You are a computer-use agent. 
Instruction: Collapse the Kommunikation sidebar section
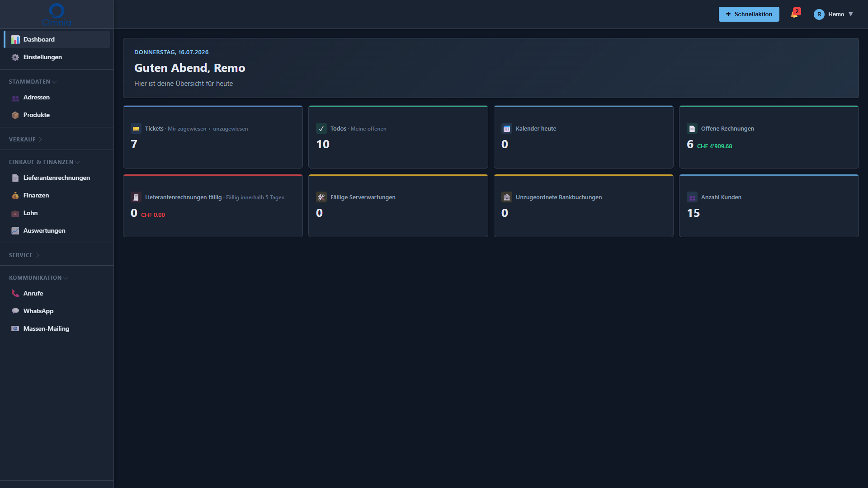coord(38,278)
